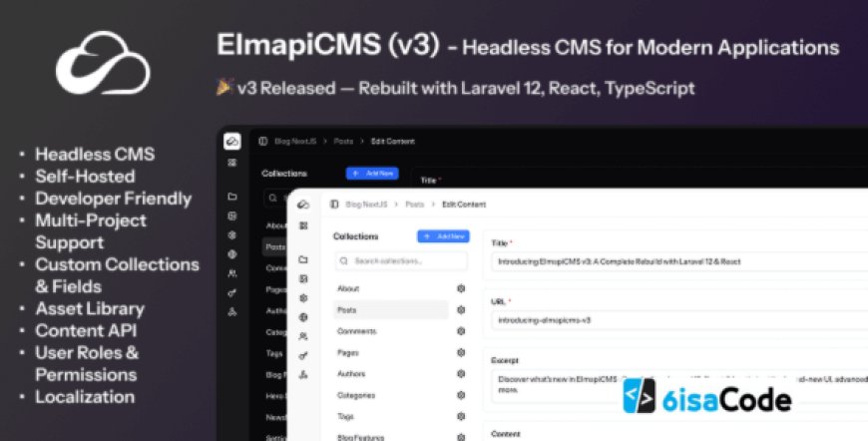Click the ElmapiCMS logo in the light window

pos(303,205)
